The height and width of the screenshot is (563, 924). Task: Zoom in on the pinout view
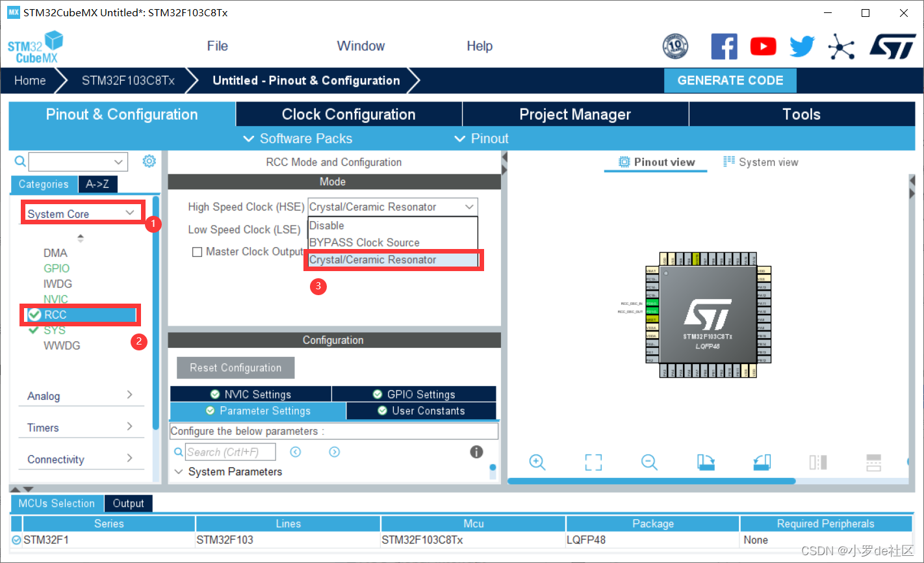537,462
